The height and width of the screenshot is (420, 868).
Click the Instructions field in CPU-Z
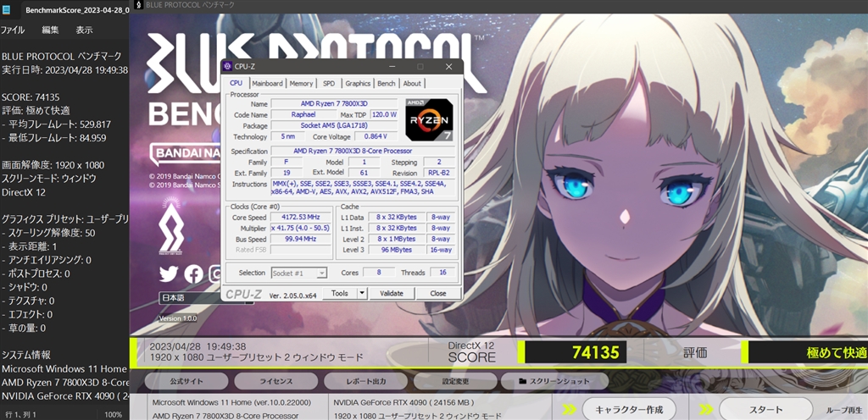click(363, 187)
